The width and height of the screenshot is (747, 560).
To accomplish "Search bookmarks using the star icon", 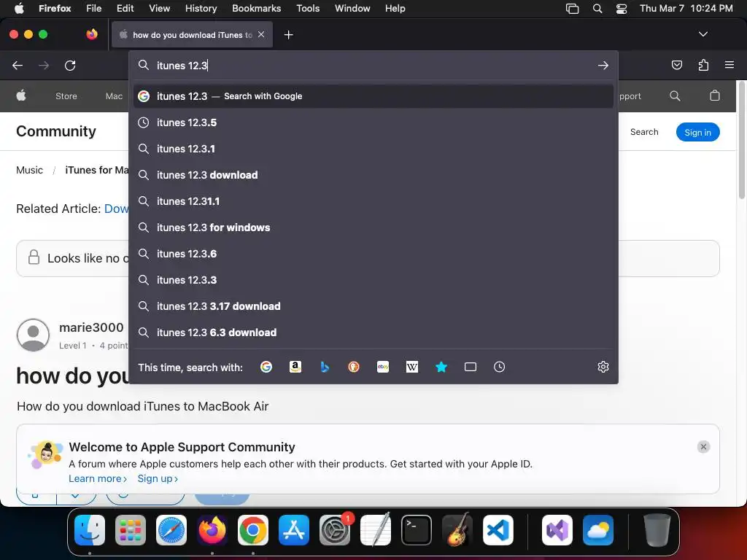I will (441, 367).
